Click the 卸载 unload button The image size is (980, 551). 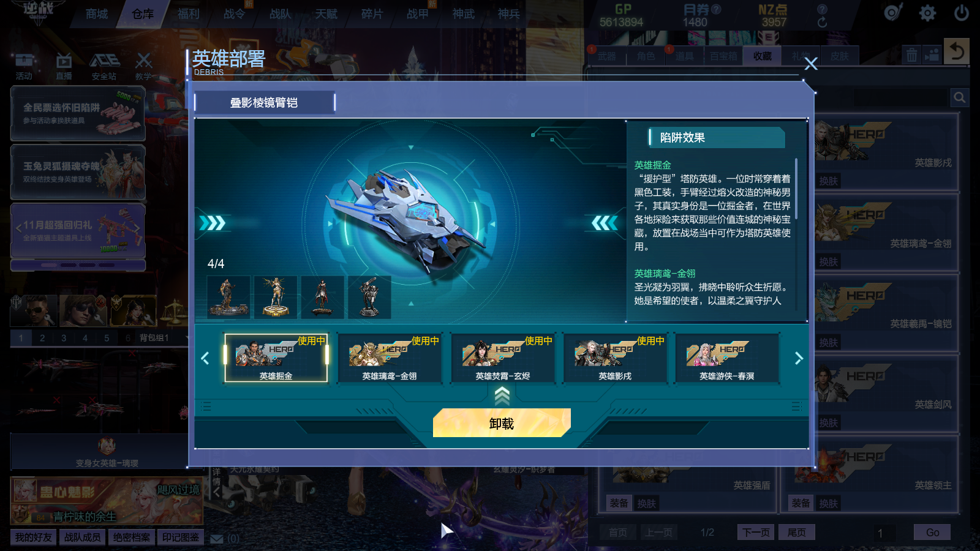point(502,423)
